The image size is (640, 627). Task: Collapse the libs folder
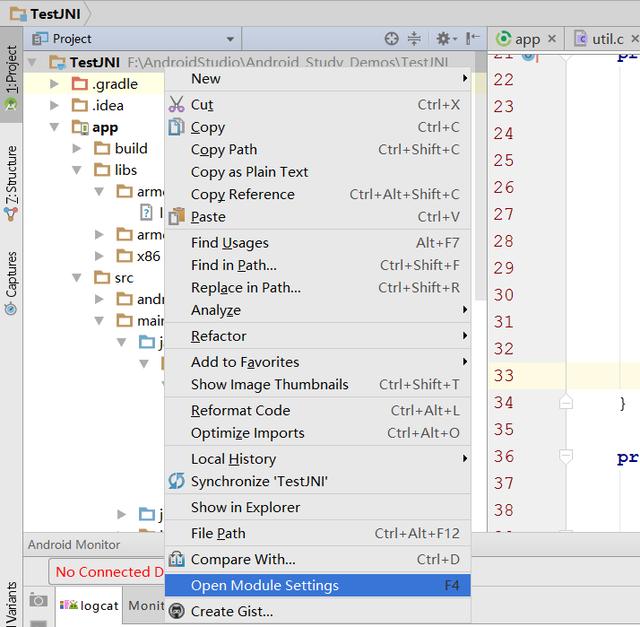click(76, 170)
